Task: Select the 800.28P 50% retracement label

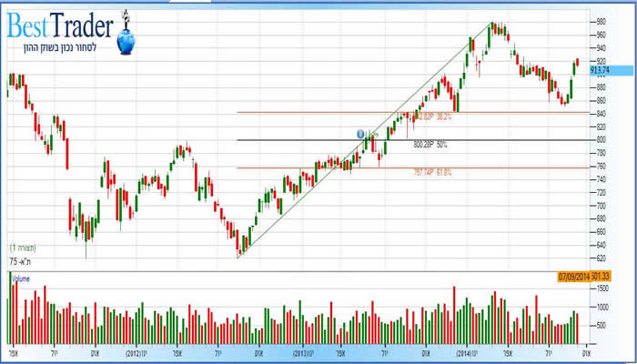Action: 430,144
